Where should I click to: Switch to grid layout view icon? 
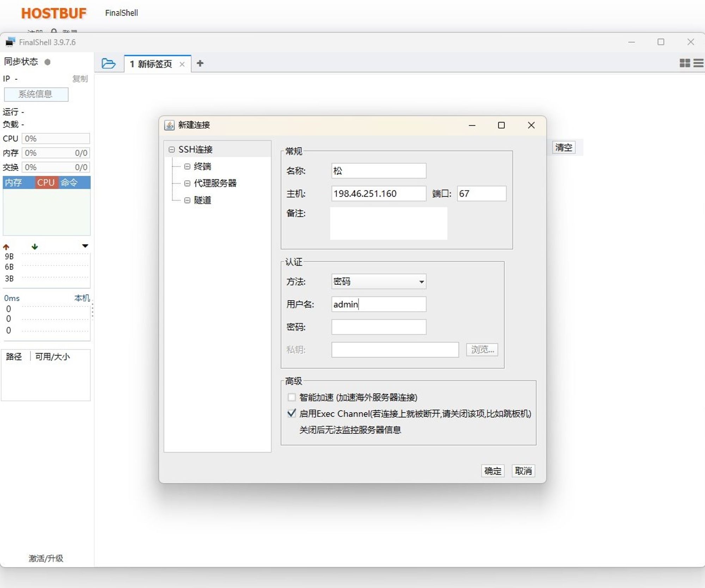click(x=685, y=63)
